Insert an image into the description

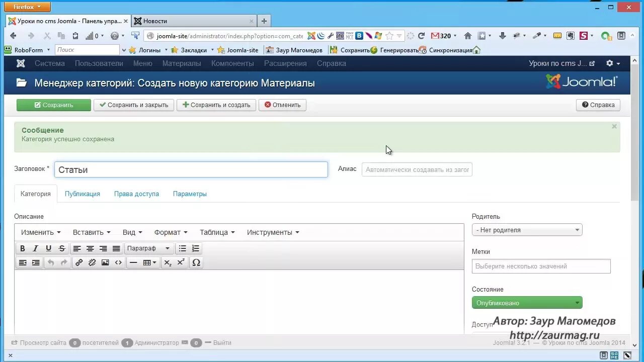point(105,262)
